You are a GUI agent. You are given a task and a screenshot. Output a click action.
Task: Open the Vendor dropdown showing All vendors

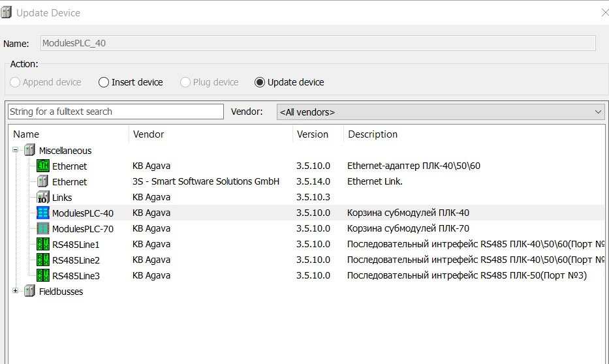tap(441, 112)
